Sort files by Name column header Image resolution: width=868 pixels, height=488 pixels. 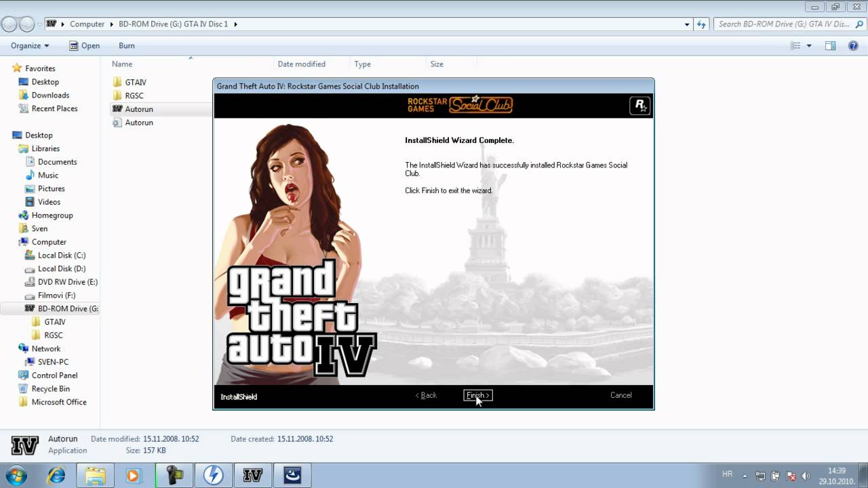tap(122, 64)
